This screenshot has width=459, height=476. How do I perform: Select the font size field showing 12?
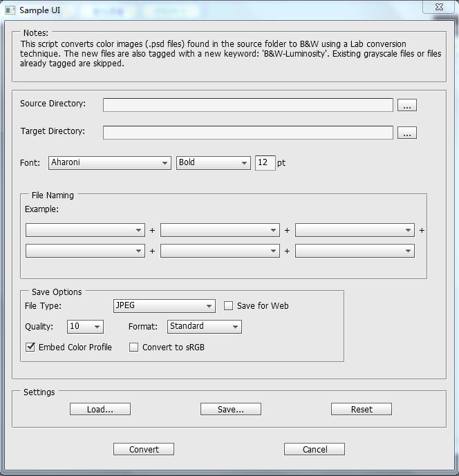[x=265, y=163]
